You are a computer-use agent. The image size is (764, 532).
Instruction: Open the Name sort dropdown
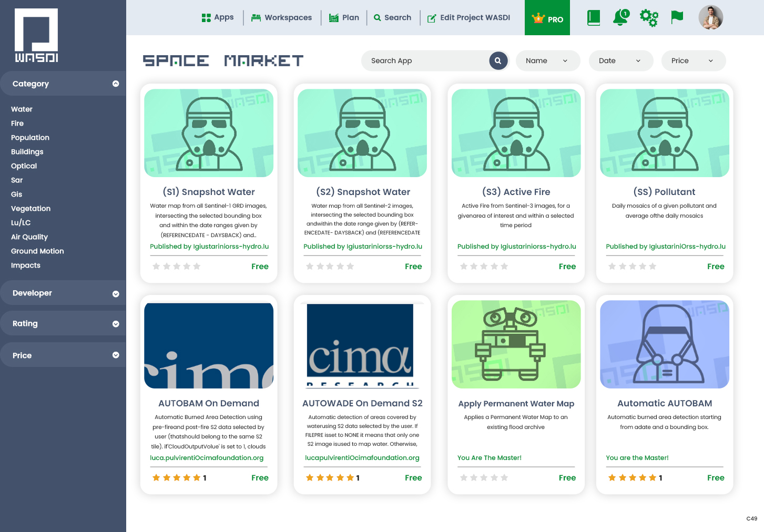548,60
